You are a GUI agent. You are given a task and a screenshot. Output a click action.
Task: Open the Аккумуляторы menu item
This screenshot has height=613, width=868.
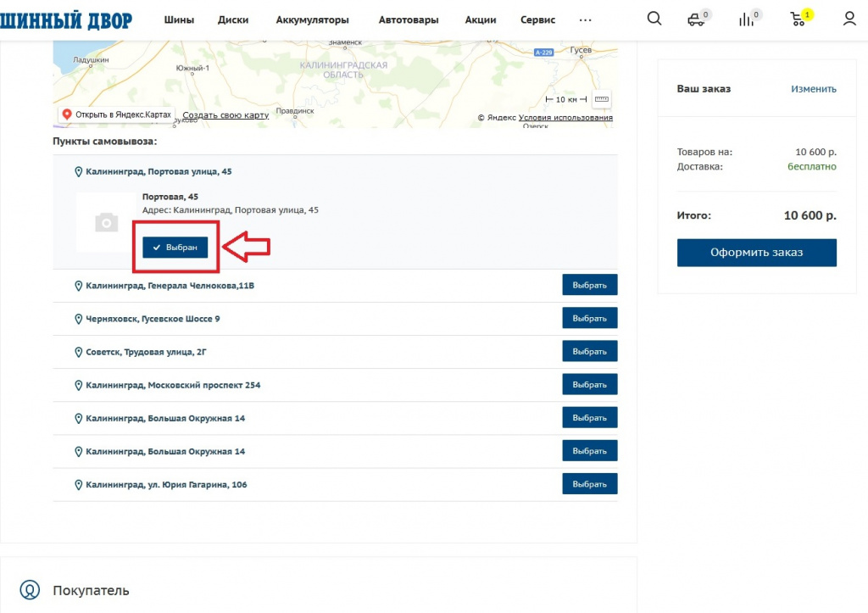click(312, 20)
